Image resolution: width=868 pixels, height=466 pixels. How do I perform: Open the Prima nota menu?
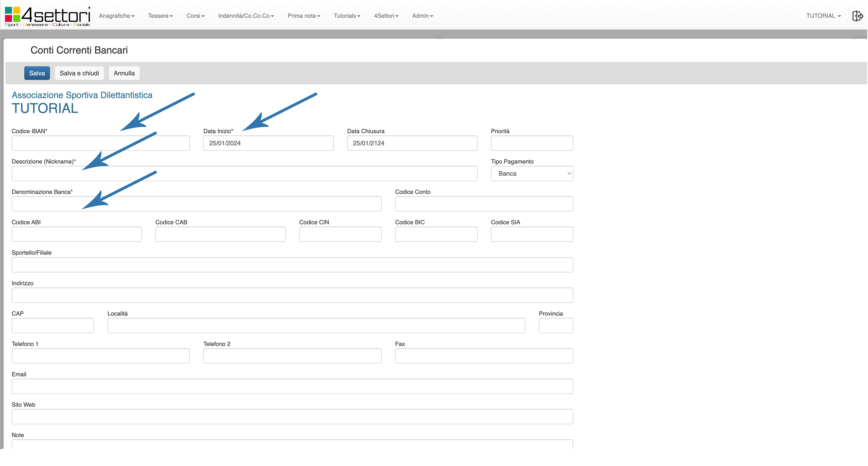pos(304,16)
